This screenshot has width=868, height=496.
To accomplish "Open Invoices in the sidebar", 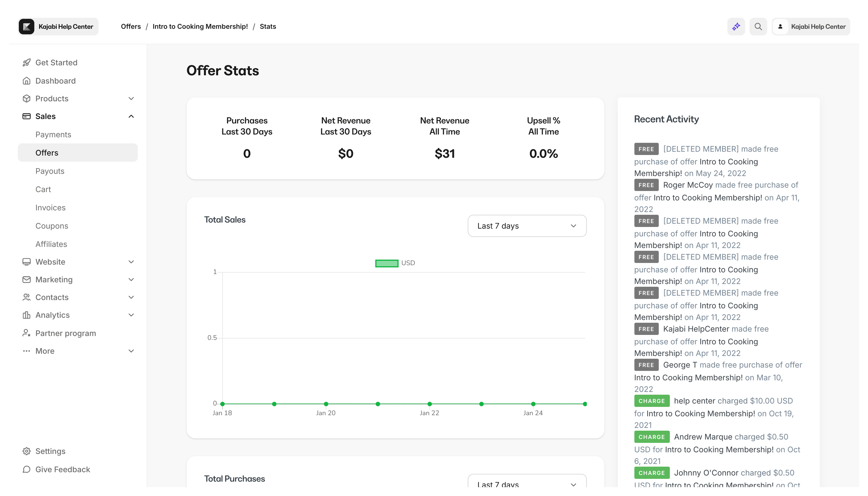I will tap(50, 208).
